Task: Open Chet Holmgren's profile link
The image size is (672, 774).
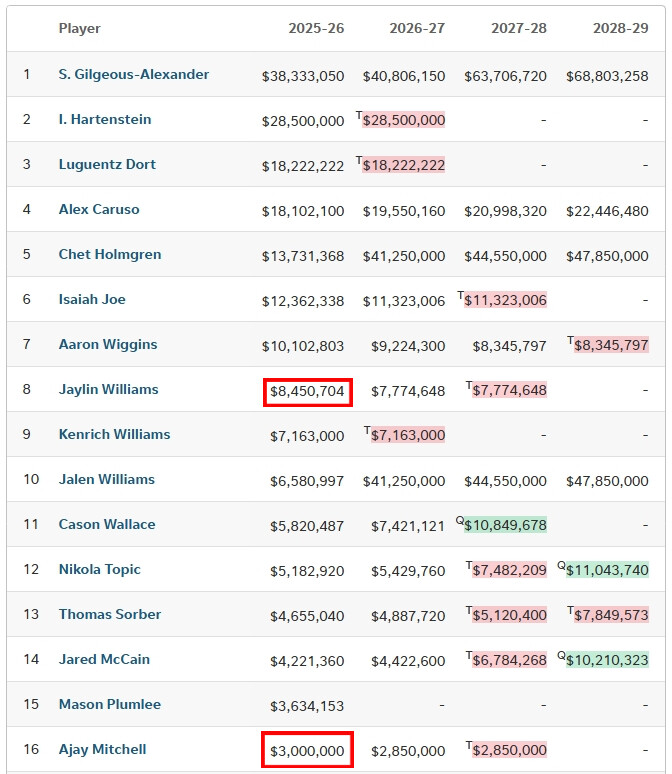Action: tap(110, 255)
